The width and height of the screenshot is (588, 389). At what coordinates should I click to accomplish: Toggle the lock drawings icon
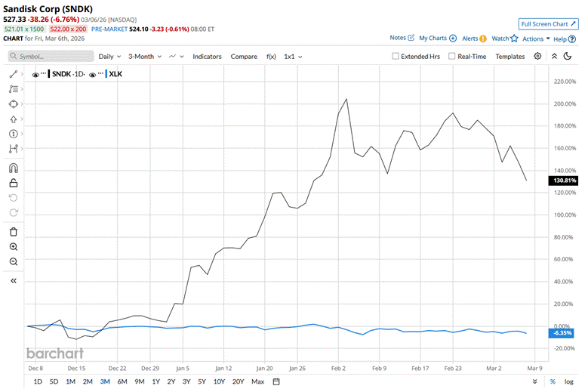[14, 183]
